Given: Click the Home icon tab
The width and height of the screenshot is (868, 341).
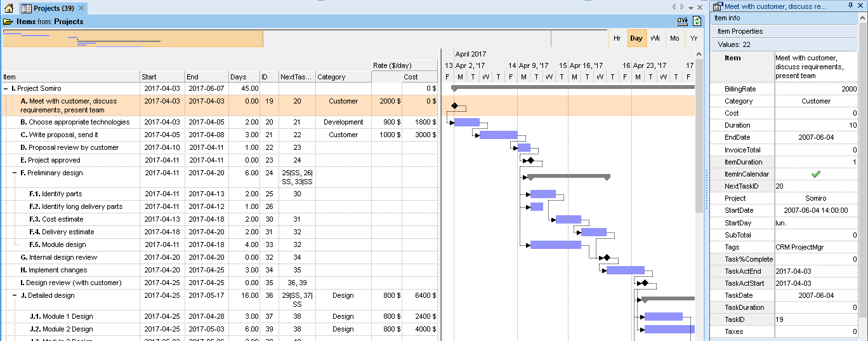Looking at the screenshot, I should (8, 8).
